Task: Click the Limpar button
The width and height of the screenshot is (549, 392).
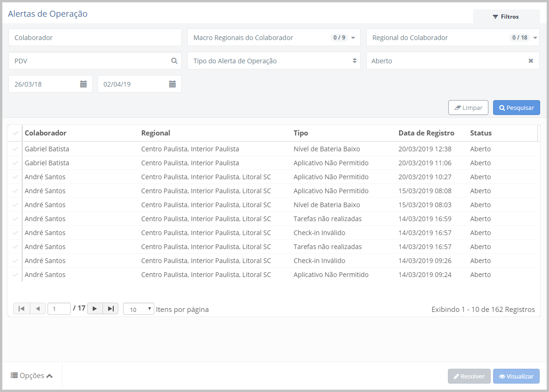Action: [468, 108]
